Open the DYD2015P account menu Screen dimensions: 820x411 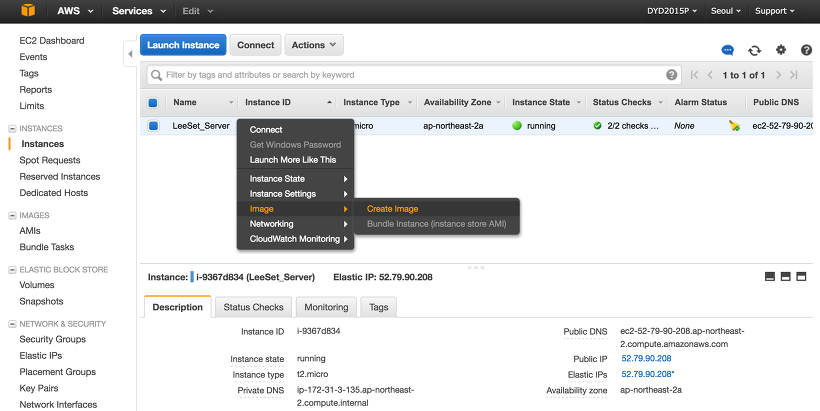(x=671, y=11)
